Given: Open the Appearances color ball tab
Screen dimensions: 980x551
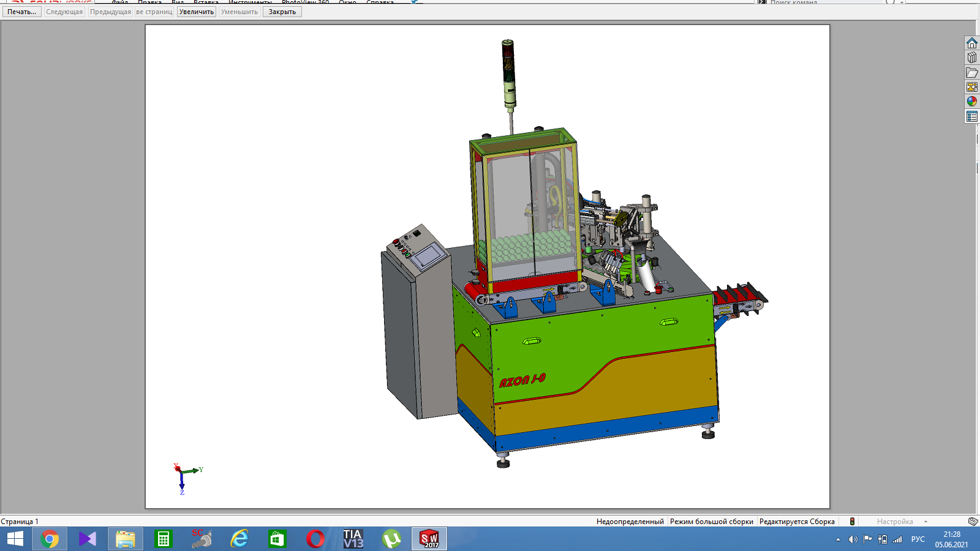Looking at the screenshot, I should pos(971,102).
